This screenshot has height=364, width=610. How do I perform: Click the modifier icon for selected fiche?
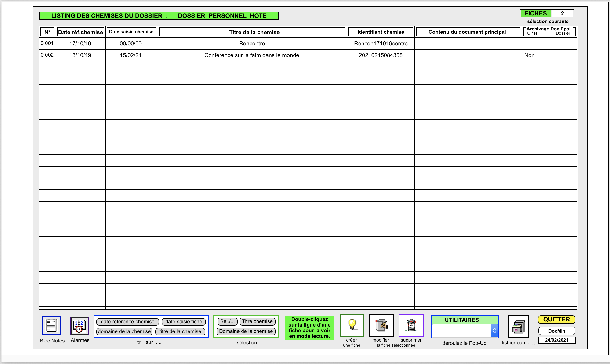coord(381,325)
